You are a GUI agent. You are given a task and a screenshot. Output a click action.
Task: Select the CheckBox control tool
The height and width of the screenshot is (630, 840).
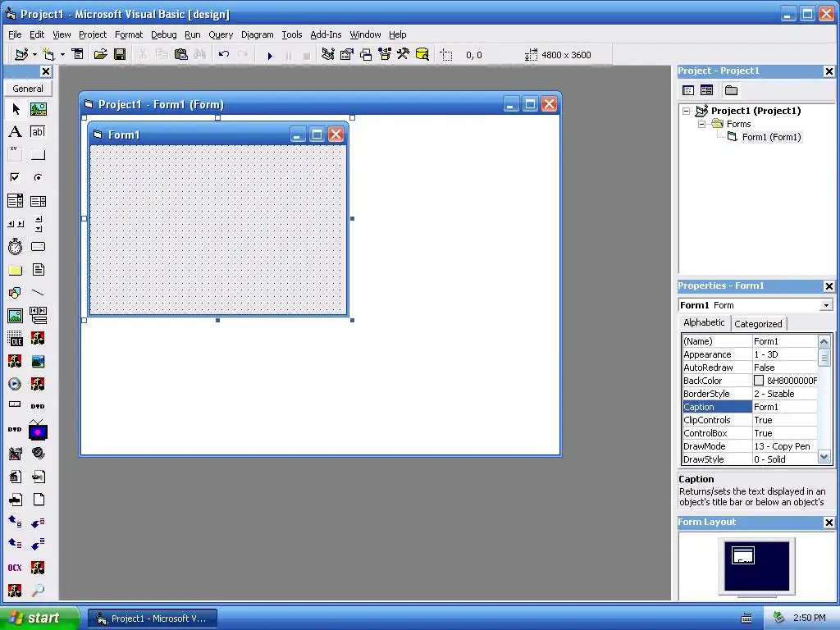16,177
